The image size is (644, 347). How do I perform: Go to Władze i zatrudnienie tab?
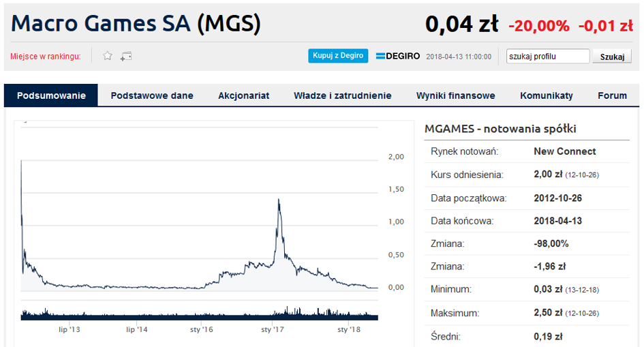pyautogui.click(x=342, y=95)
